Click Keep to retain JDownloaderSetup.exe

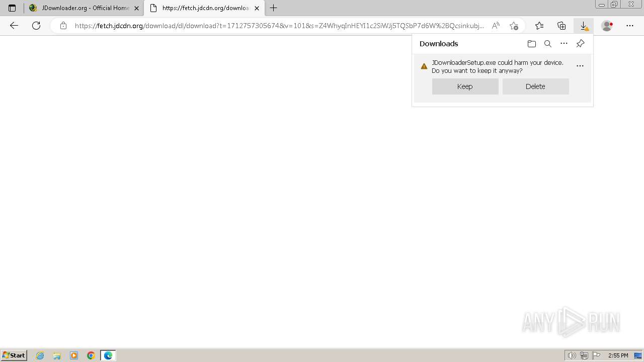[x=465, y=86]
